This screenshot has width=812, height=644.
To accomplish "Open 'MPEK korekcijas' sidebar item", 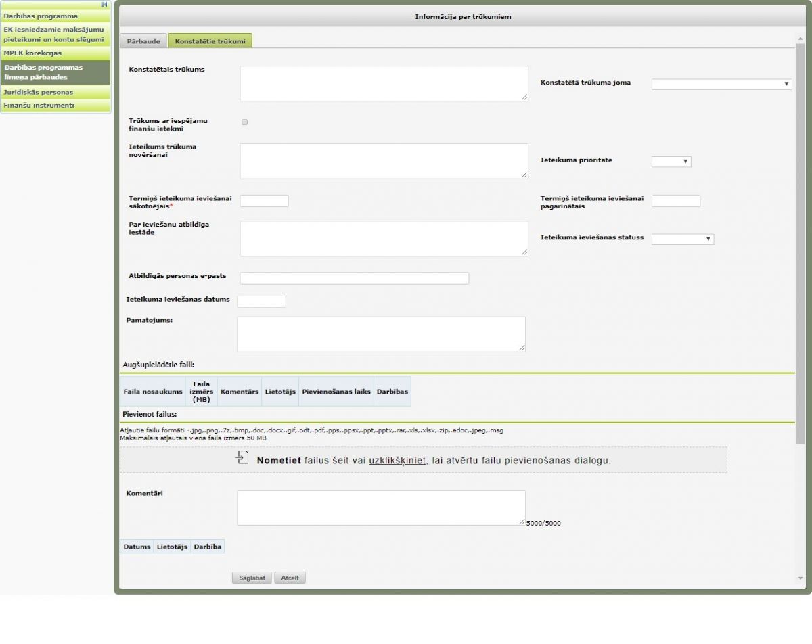I will pyautogui.click(x=32, y=53).
